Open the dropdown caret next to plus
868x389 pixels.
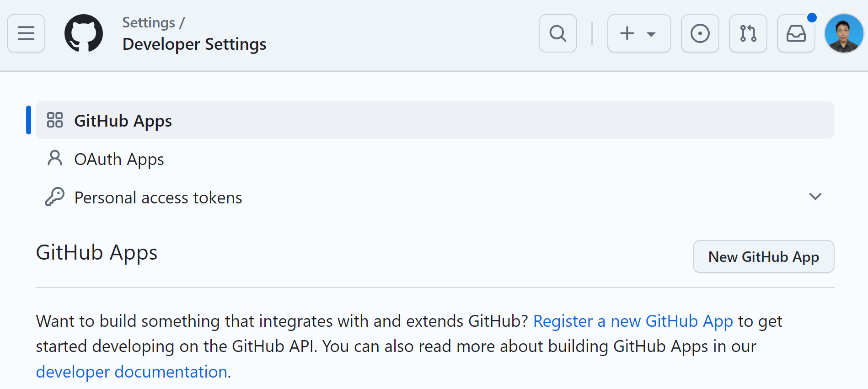(651, 34)
